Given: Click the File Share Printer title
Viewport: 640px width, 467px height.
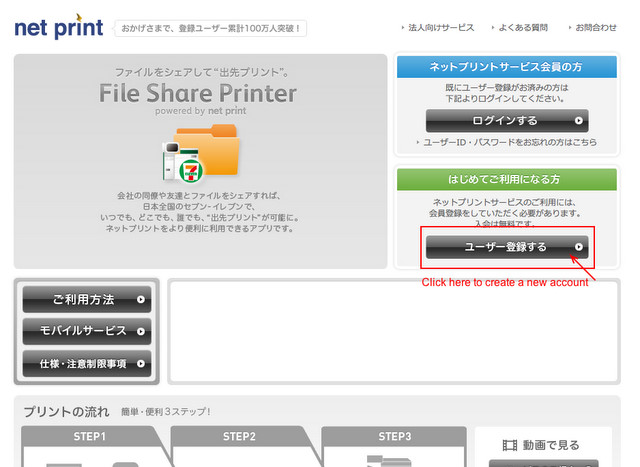Looking at the screenshot, I should 198,93.
